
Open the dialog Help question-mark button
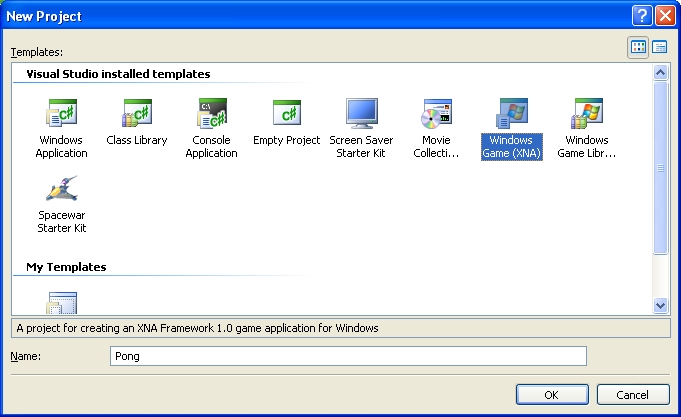click(x=642, y=16)
